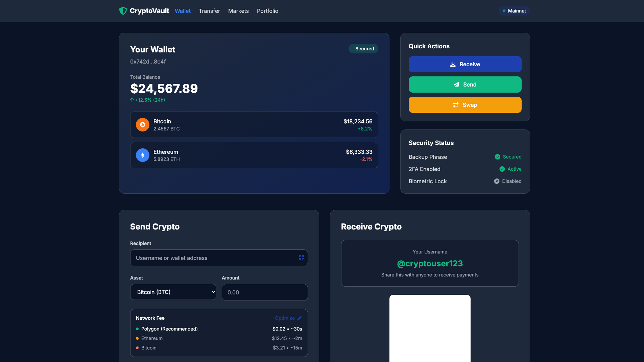
Task: Click the Ethereum coin icon in Your Wallet
Action: 142,155
